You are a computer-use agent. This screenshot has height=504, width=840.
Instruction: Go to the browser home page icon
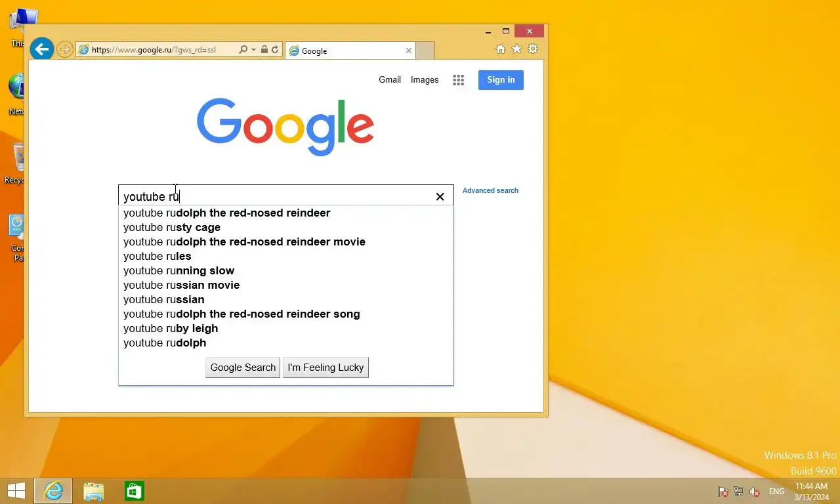point(500,49)
